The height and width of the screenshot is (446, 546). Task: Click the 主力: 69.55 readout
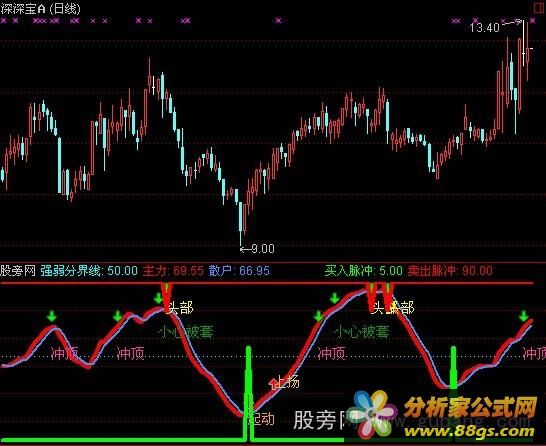[x=173, y=271]
